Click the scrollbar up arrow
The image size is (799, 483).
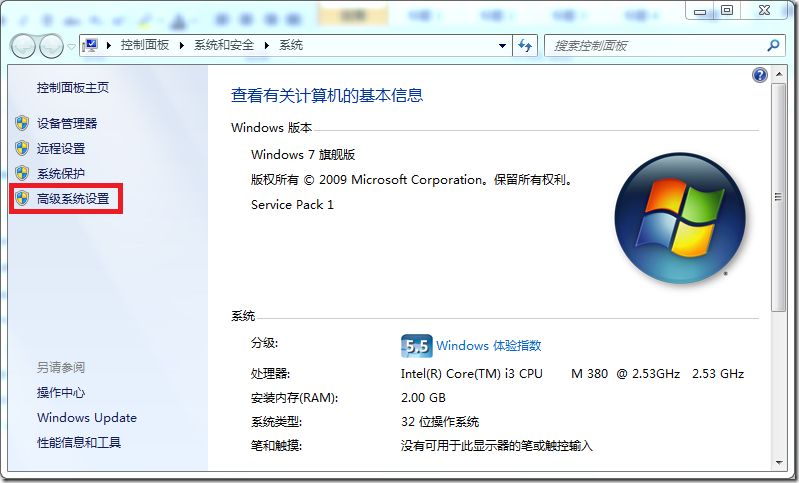click(x=778, y=74)
